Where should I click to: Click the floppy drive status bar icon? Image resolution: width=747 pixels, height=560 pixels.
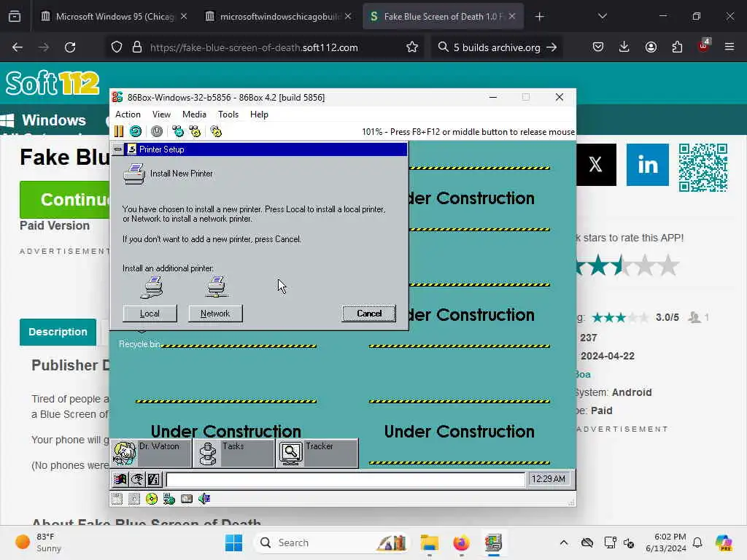[117, 499]
